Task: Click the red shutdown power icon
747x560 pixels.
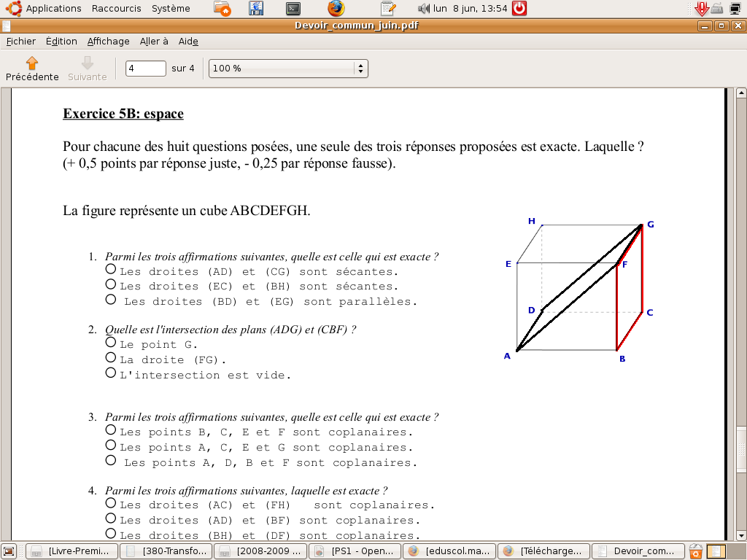Action: click(519, 9)
